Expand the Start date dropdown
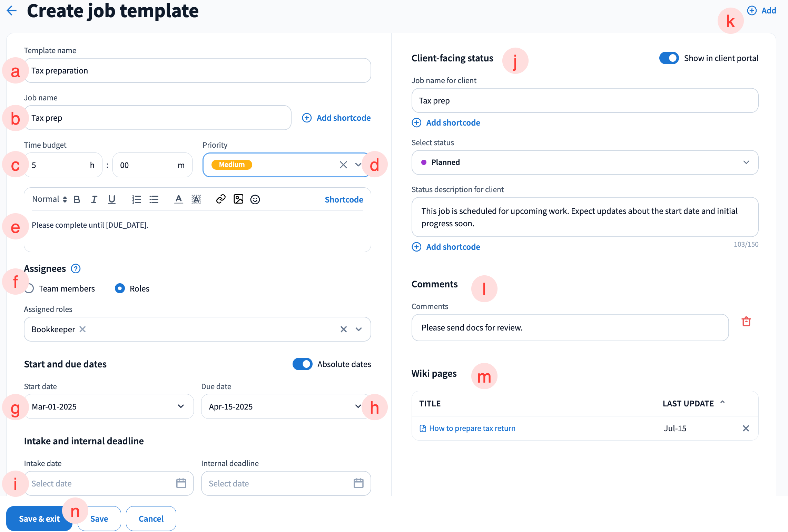Viewport: 788px width, 532px height. click(x=180, y=406)
